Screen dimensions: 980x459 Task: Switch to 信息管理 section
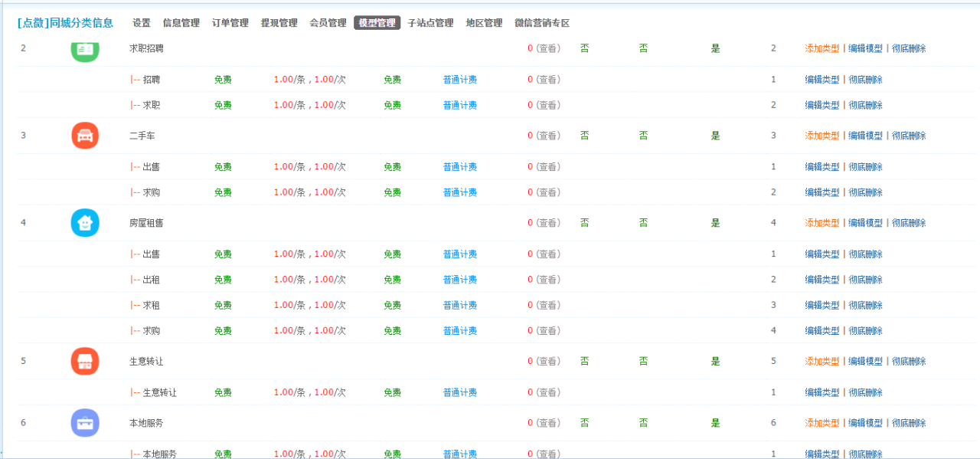click(181, 22)
